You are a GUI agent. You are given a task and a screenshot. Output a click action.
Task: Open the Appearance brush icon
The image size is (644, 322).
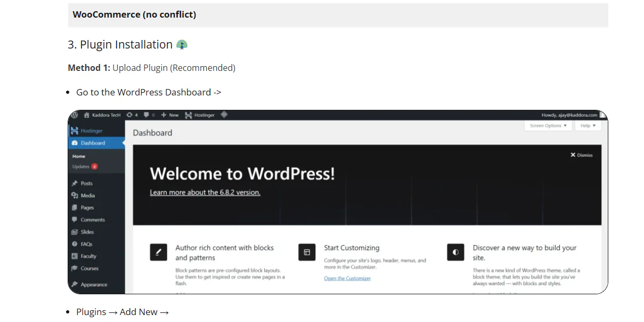[74, 285]
